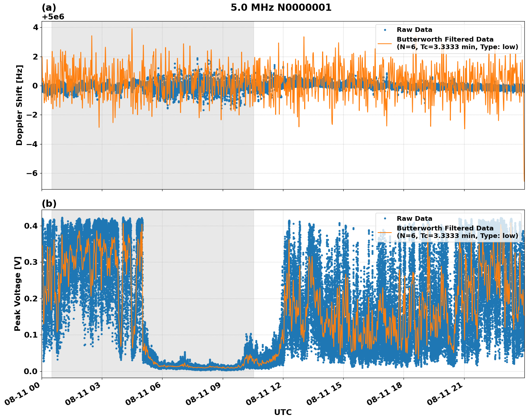This screenshot has width=528, height=420.
Task: Click the -6 tick label on the Doppler axis
Action: pyautogui.click(x=33, y=173)
